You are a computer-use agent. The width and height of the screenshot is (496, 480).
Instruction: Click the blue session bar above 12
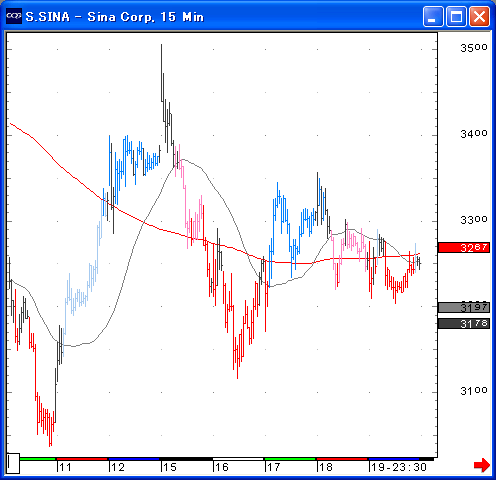click(134, 459)
